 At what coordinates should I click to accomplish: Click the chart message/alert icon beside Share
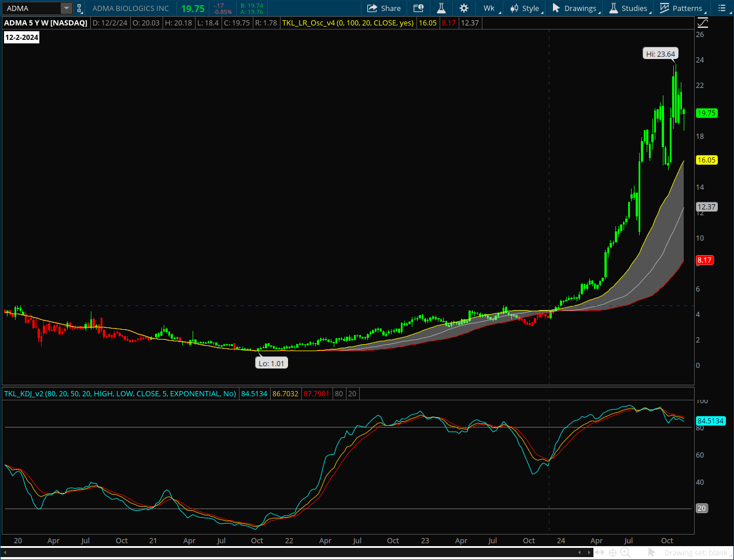[x=418, y=8]
